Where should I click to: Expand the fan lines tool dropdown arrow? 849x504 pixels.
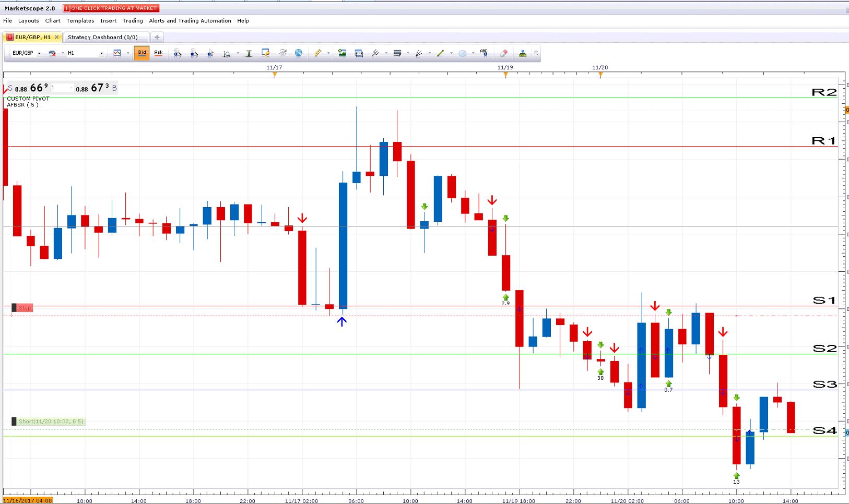430,53
